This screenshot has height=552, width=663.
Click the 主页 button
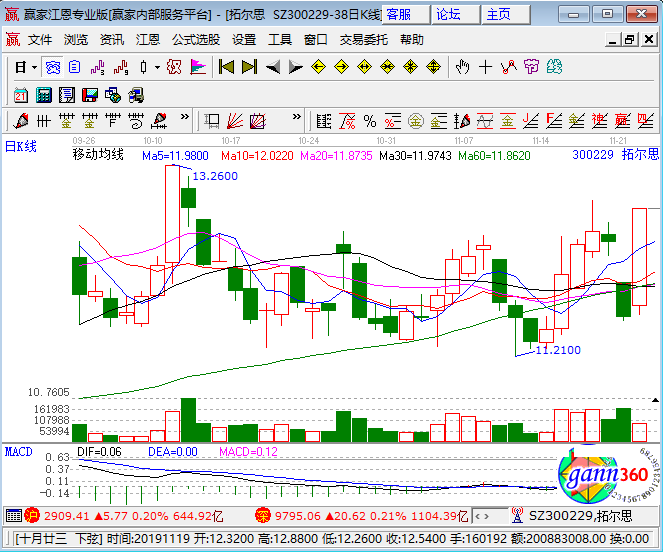point(506,15)
